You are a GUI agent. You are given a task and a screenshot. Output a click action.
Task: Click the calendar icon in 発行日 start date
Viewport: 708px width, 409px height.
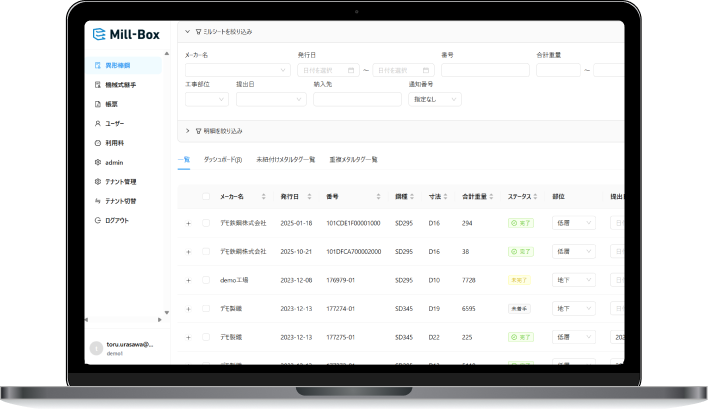(351, 70)
